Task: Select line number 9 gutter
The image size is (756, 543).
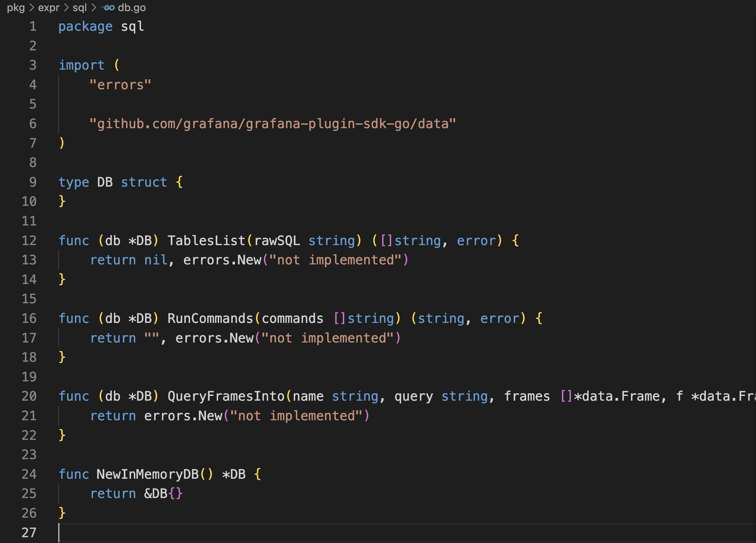Action: tap(32, 182)
